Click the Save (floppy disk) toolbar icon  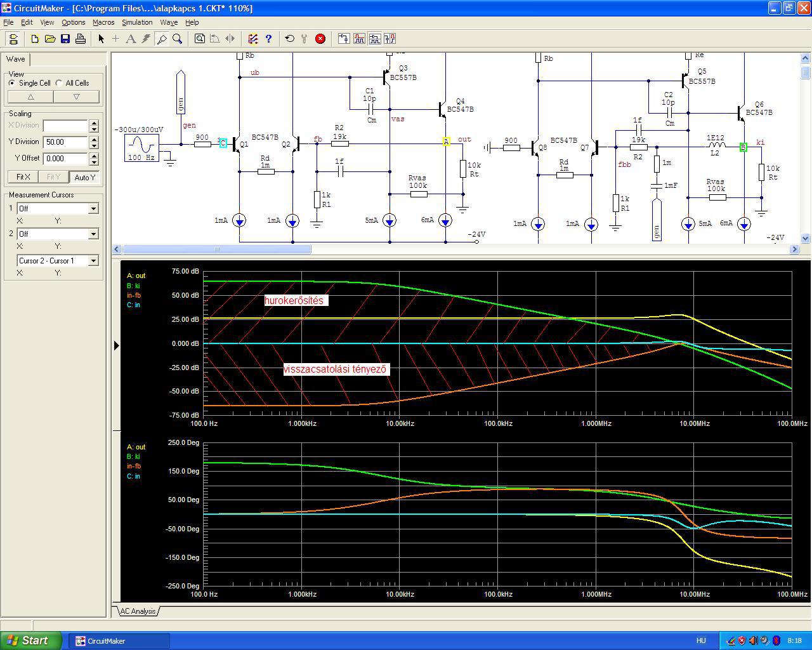pos(65,39)
